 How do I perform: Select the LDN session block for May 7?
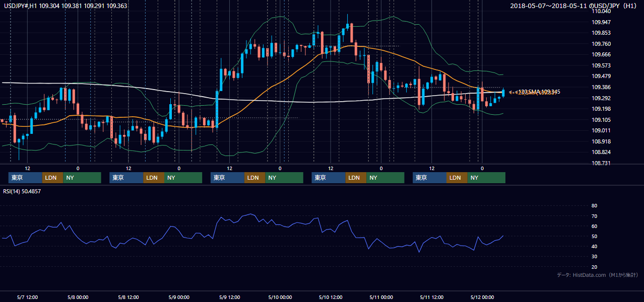pos(52,178)
